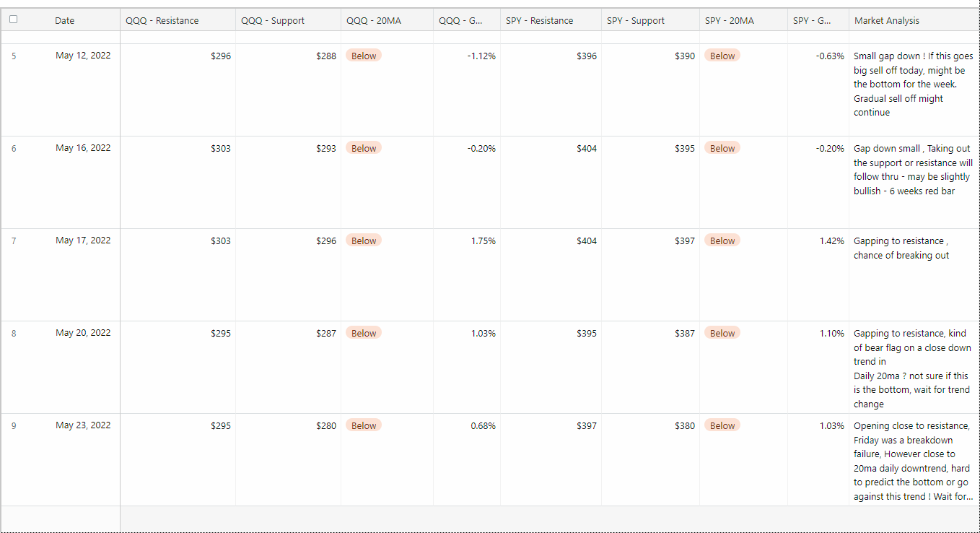Select the 0.68% QQQ gap value
980x533 pixels.
[484, 425]
